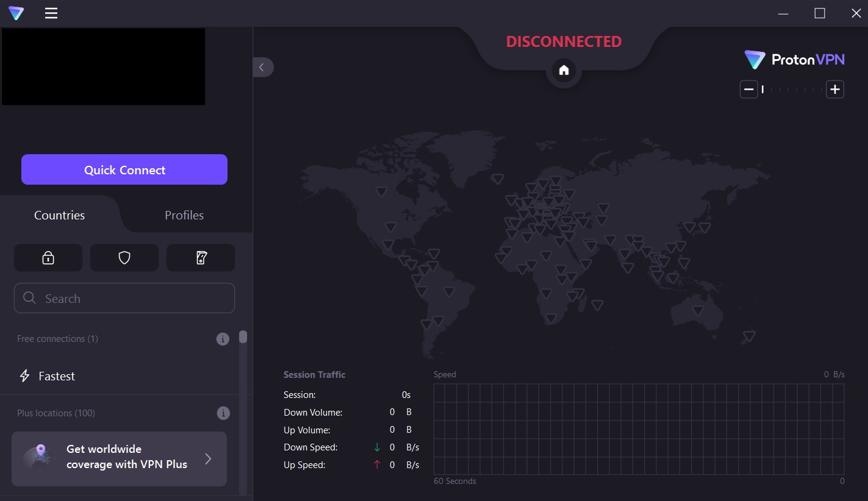Show info for Free connections
Viewport: 868px width, 501px height.
(223, 339)
